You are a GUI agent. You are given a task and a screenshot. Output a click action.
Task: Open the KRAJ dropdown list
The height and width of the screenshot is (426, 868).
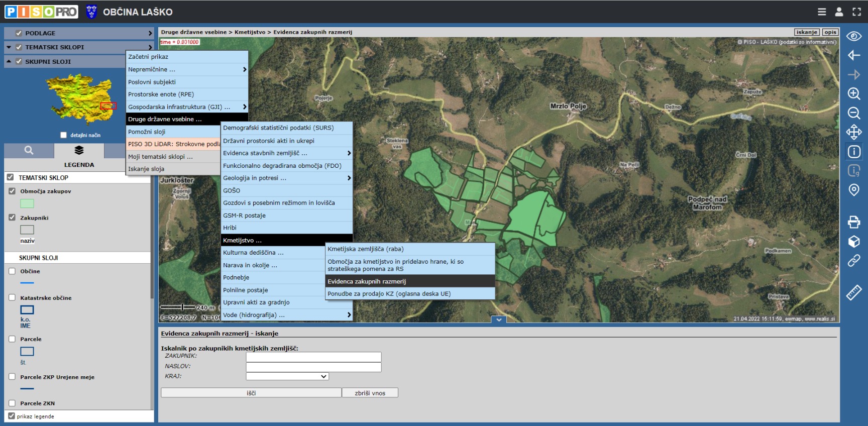pos(287,376)
